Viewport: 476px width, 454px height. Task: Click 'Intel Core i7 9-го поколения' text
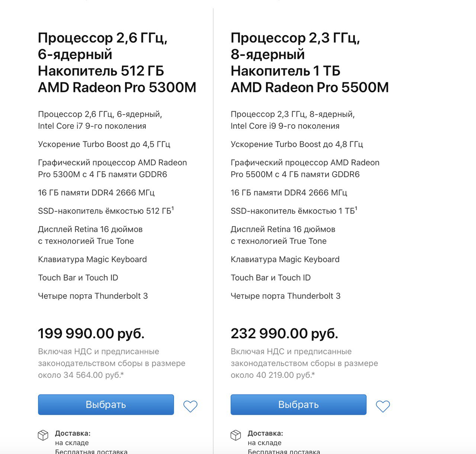(92, 126)
